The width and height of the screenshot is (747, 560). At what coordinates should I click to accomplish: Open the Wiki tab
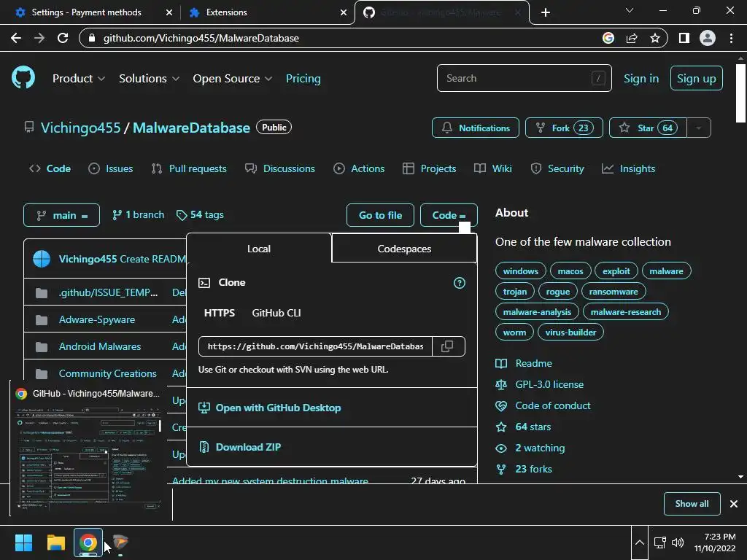[x=493, y=168]
